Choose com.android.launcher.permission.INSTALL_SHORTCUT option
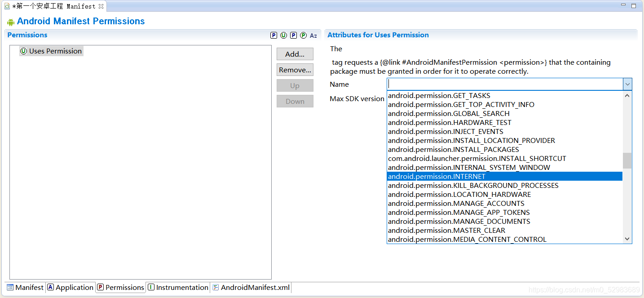This screenshot has height=298, width=644. point(505,159)
